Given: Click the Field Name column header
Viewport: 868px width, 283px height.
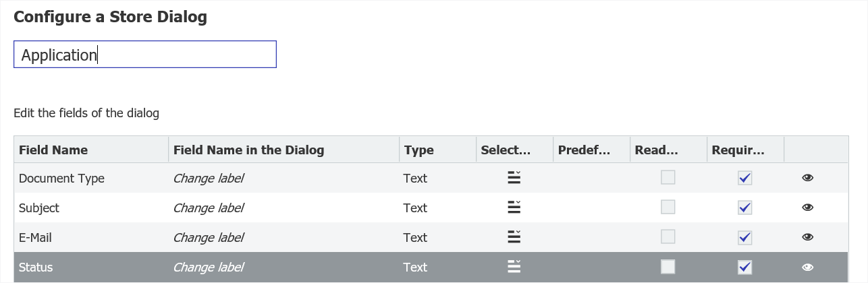Looking at the screenshot, I should (x=53, y=150).
